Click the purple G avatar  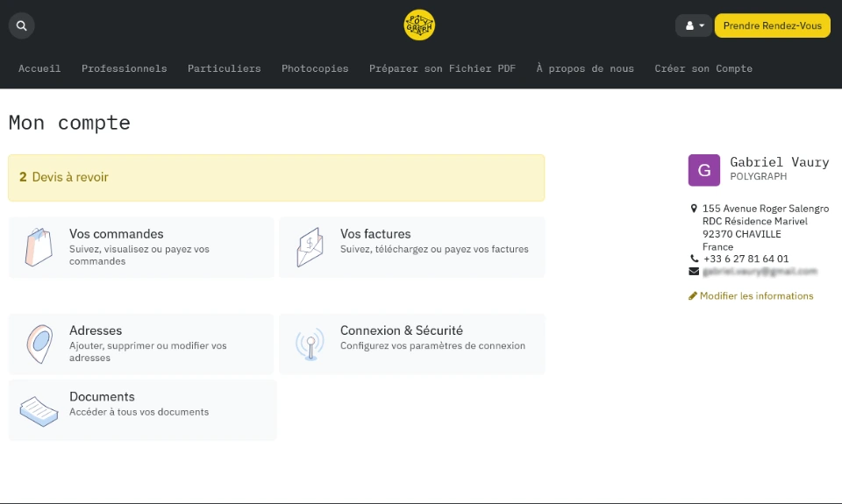(x=704, y=170)
